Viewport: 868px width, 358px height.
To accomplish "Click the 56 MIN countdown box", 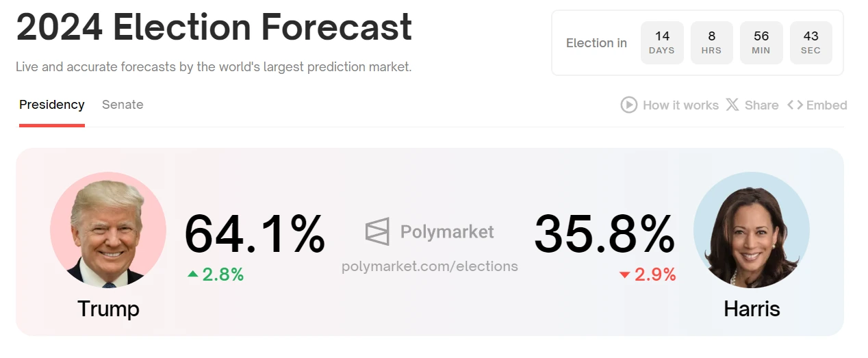I will click(761, 42).
